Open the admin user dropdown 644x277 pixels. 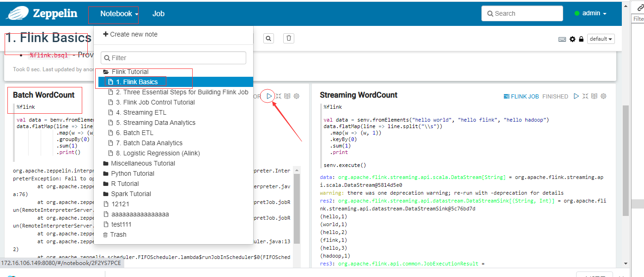590,13
